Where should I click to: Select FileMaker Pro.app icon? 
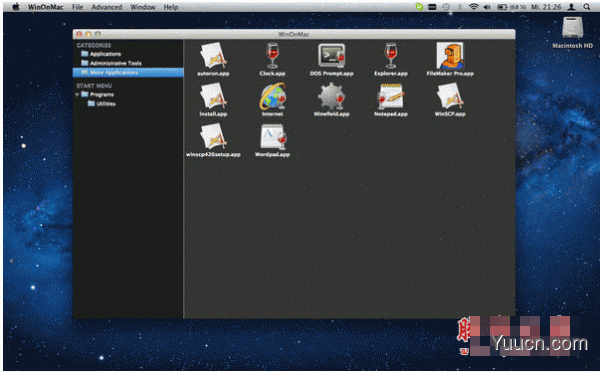pyautogui.click(x=450, y=55)
